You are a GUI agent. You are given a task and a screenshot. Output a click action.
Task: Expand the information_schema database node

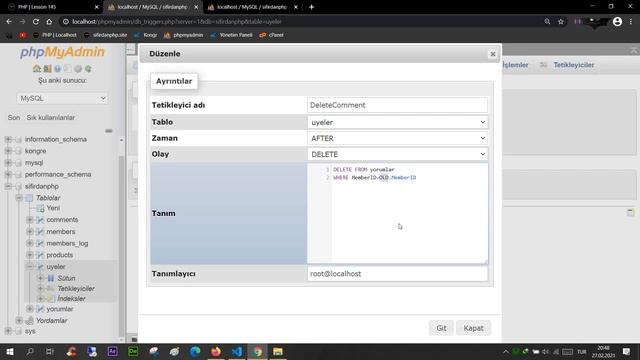tap(8, 139)
